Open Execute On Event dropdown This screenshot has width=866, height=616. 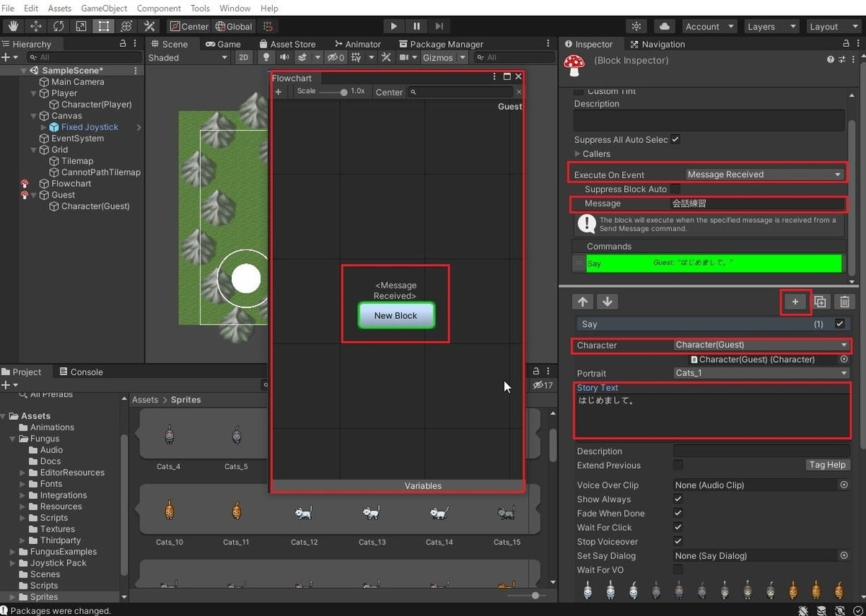coord(765,174)
